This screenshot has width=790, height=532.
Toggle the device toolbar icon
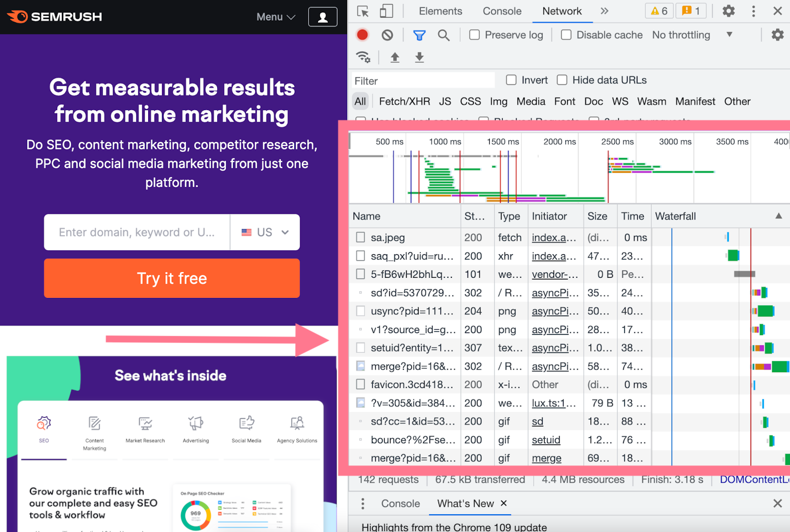(x=386, y=10)
